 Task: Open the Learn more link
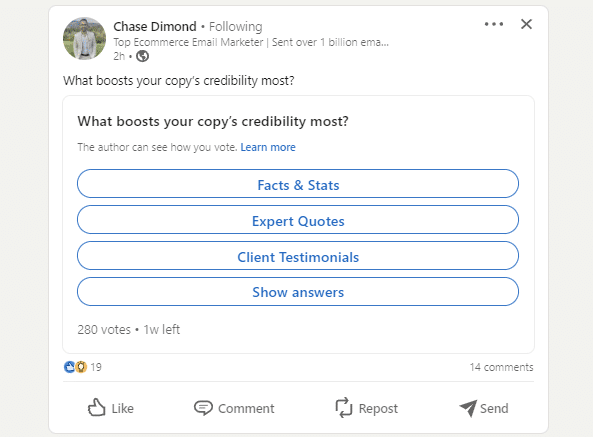(268, 147)
